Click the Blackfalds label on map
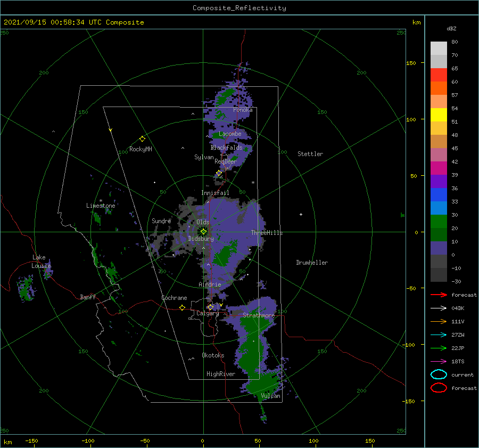This screenshot has width=479, height=448. [226, 148]
